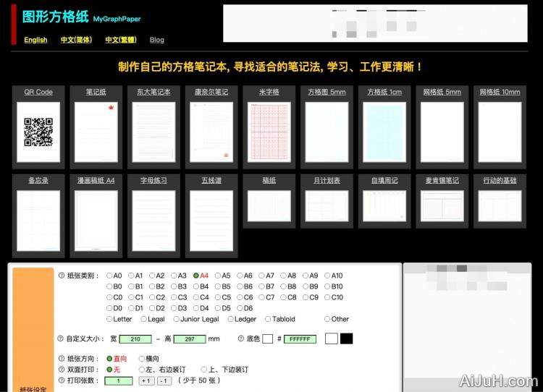Click the help icon beside 纸张类别
543x392 pixels.
click(61, 276)
